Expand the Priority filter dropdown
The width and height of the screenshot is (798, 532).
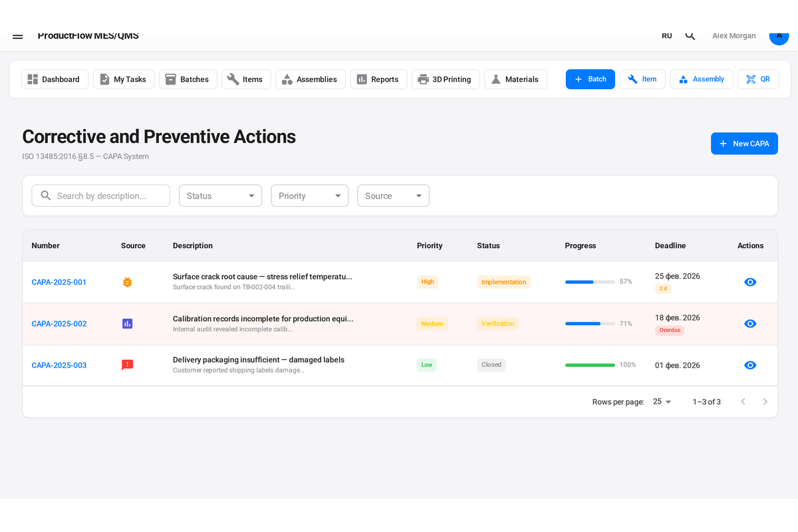coord(309,196)
